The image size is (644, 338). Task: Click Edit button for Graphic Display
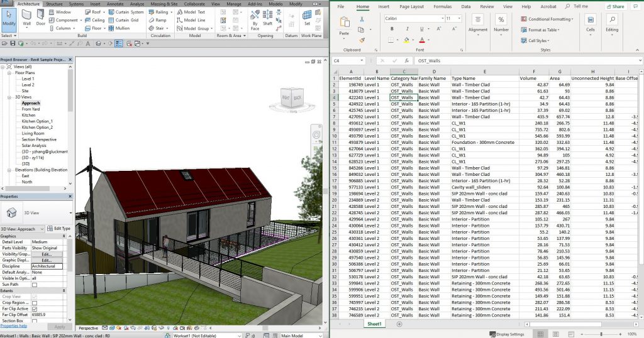(47, 261)
